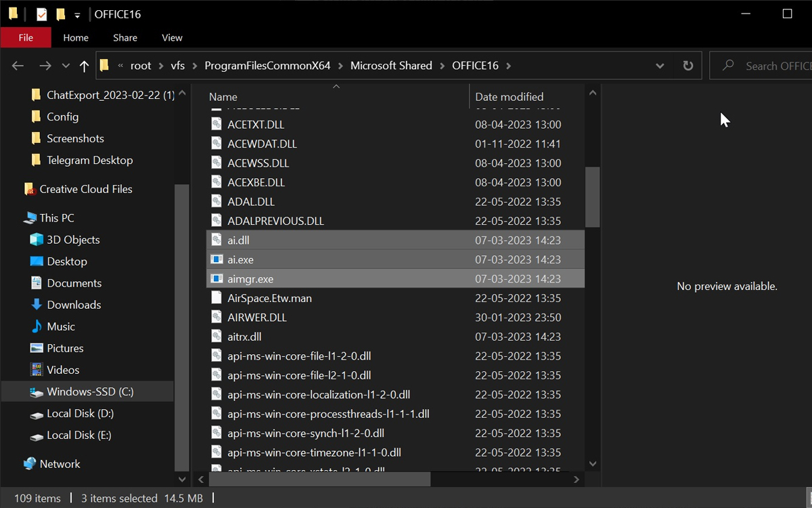This screenshot has width=812, height=508.
Task: Switch to the View ribbon tab
Action: 172,37
